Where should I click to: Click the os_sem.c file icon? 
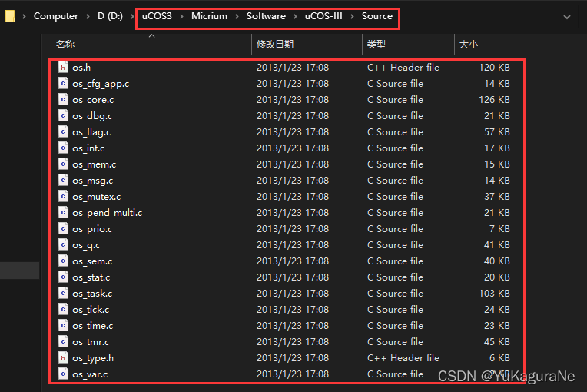pos(63,261)
